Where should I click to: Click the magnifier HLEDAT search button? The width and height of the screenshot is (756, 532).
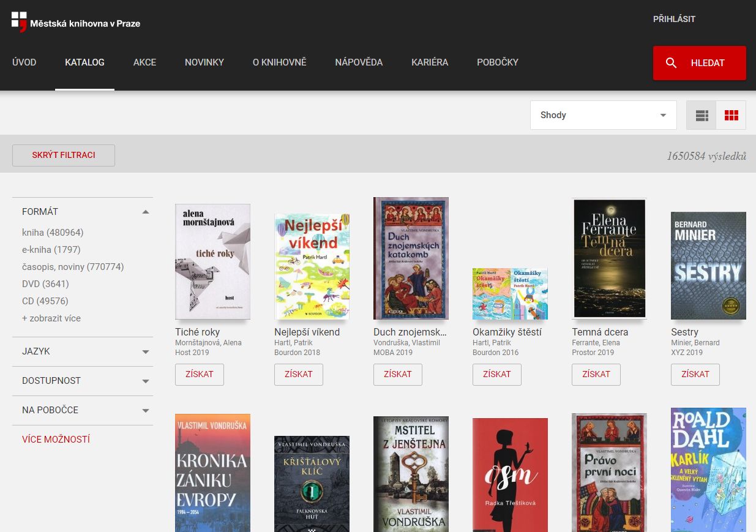coord(699,63)
